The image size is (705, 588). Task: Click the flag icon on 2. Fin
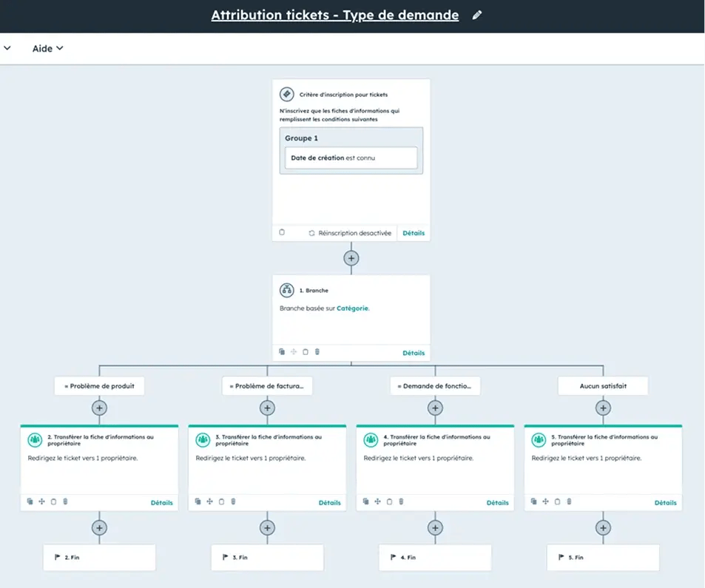tap(57, 557)
